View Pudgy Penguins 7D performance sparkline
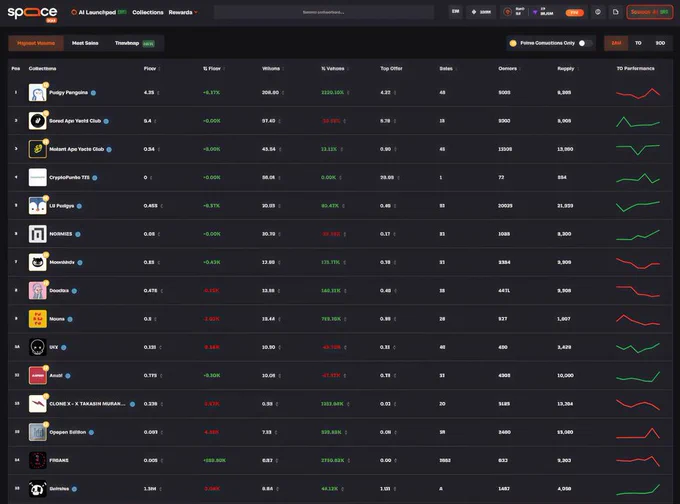 [638, 93]
